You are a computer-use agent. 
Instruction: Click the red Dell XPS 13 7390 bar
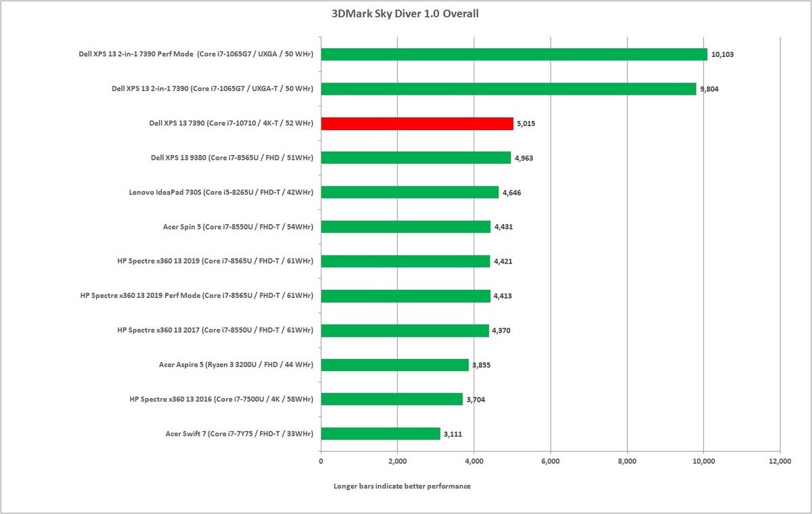[417, 123]
